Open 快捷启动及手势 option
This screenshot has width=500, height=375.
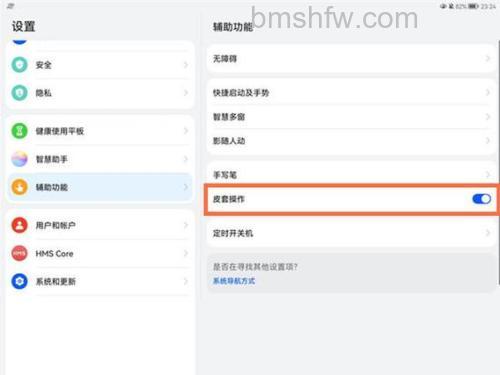(x=351, y=92)
